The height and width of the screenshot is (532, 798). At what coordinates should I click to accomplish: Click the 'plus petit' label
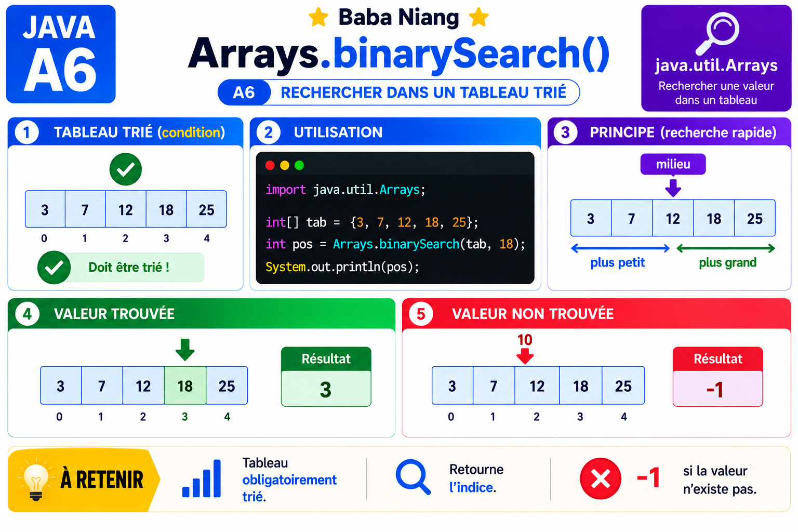point(618,263)
